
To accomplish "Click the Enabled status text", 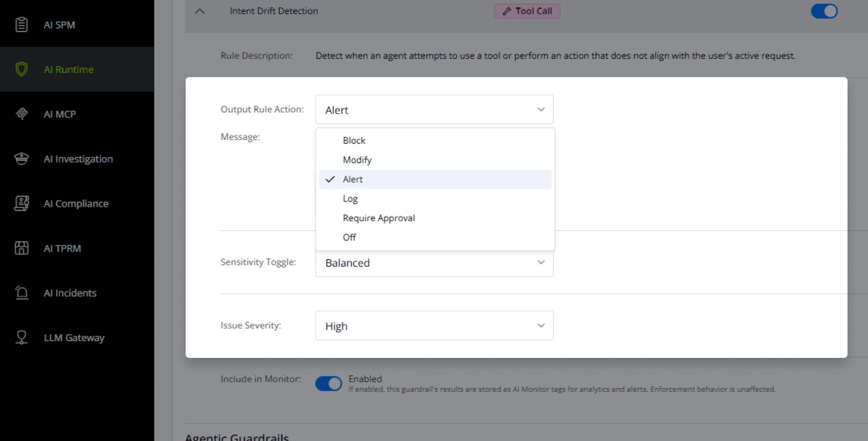I will point(365,379).
